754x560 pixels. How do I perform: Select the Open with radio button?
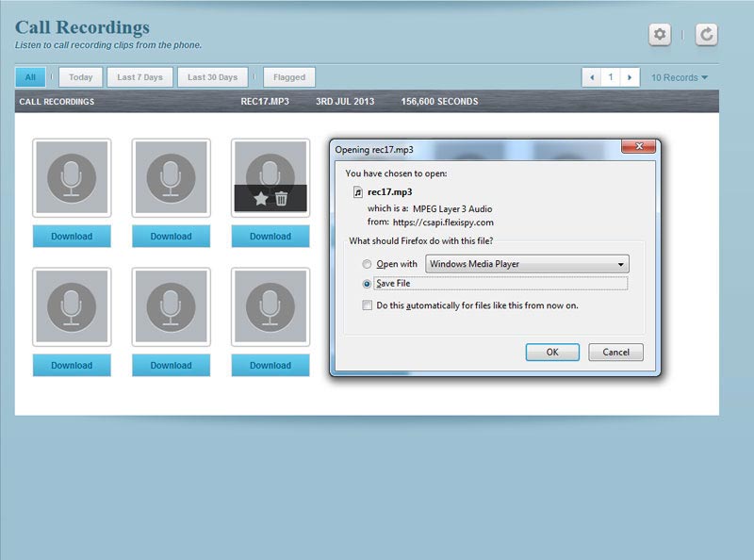coord(367,265)
